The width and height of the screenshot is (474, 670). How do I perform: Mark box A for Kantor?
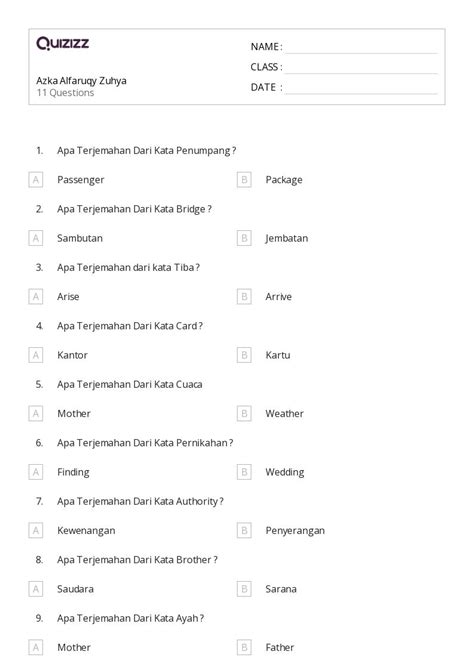pyautogui.click(x=36, y=355)
